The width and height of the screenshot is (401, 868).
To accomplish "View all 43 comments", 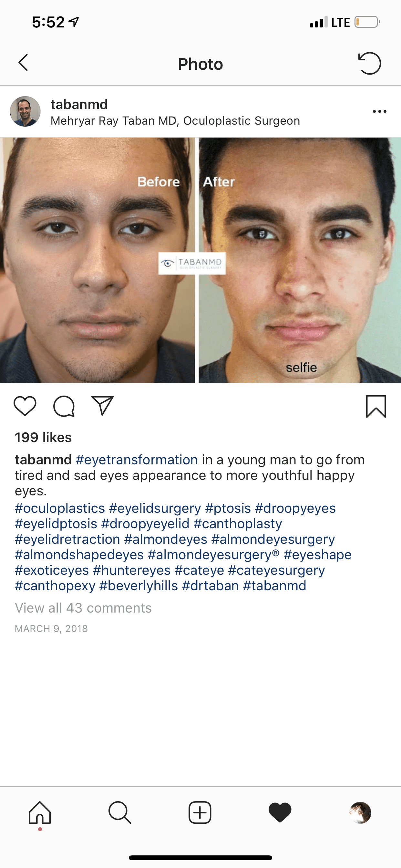I will point(83,608).
